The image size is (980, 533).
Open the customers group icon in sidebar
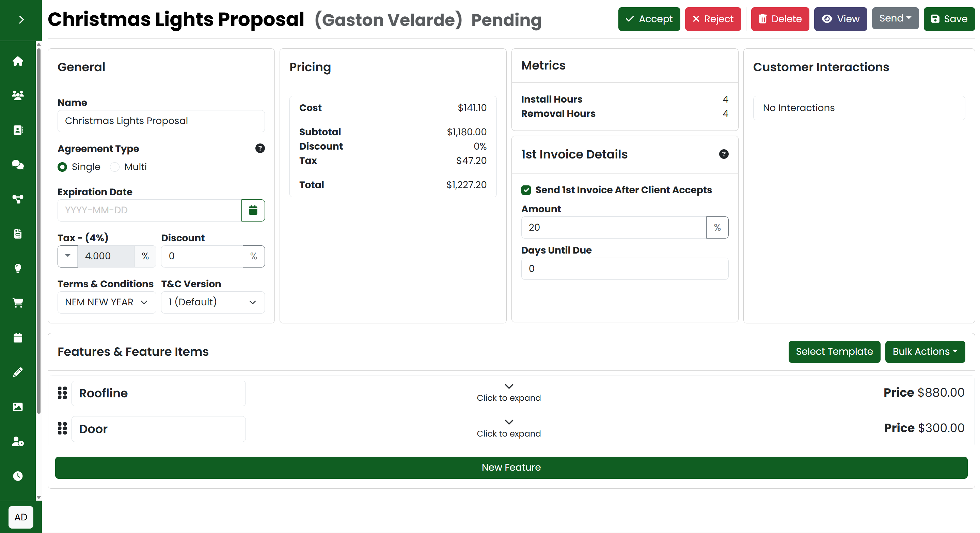click(18, 95)
